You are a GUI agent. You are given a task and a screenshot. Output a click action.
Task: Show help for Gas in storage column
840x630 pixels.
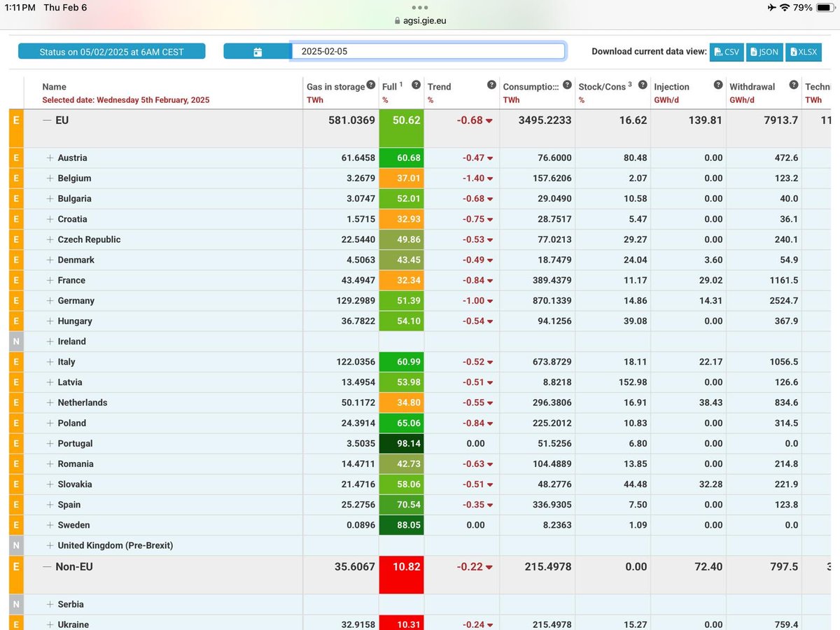(x=372, y=85)
